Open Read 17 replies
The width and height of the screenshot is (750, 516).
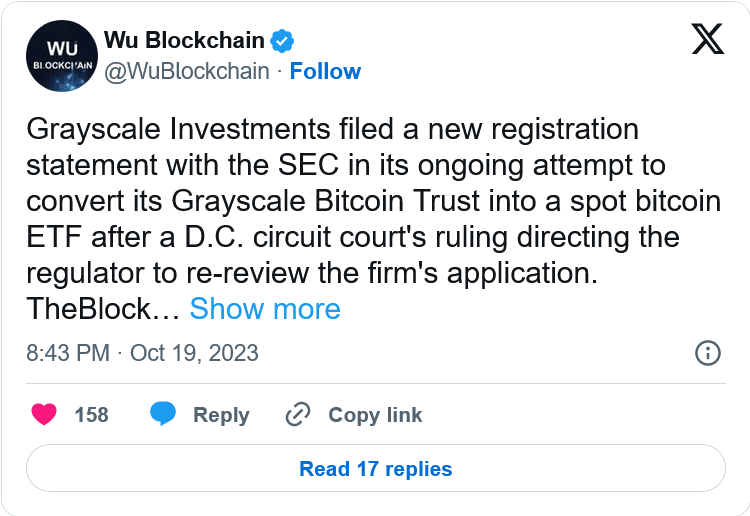(375, 468)
